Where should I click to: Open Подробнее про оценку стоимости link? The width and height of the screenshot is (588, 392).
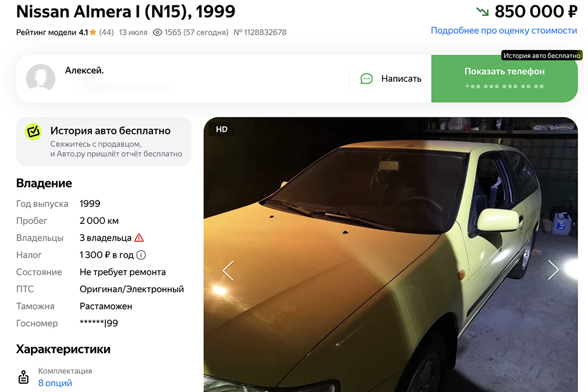tap(504, 31)
